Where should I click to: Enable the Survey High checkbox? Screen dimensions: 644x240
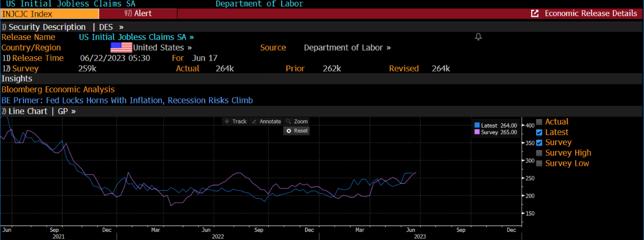click(539, 153)
